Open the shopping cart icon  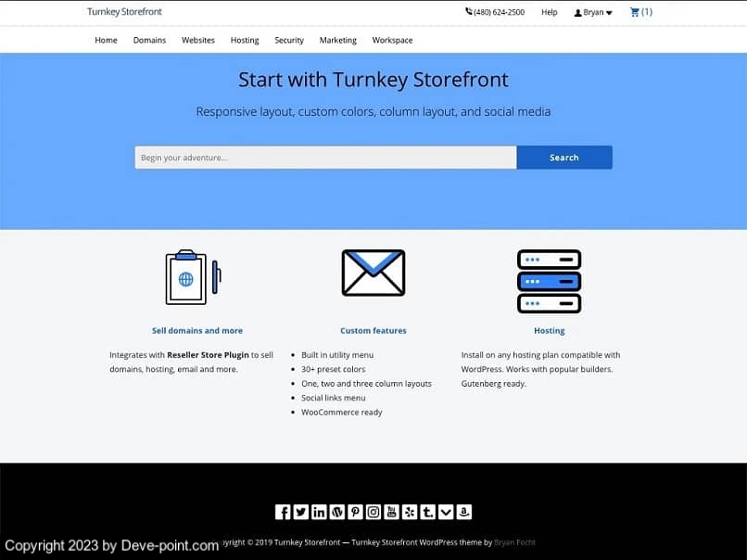(x=639, y=12)
